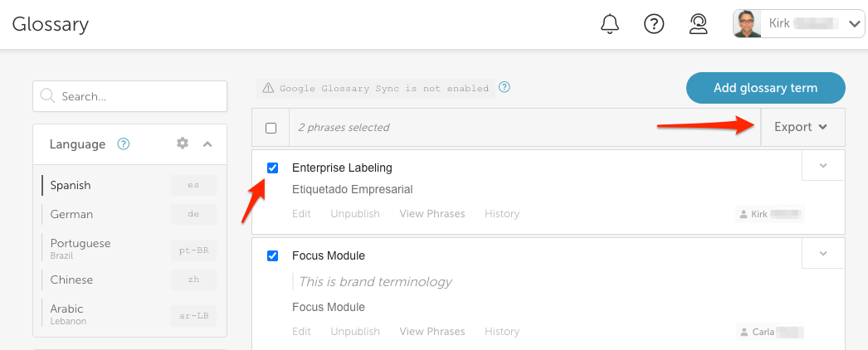
Task: Open the Export dropdown
Action: [x=801, y=127]
